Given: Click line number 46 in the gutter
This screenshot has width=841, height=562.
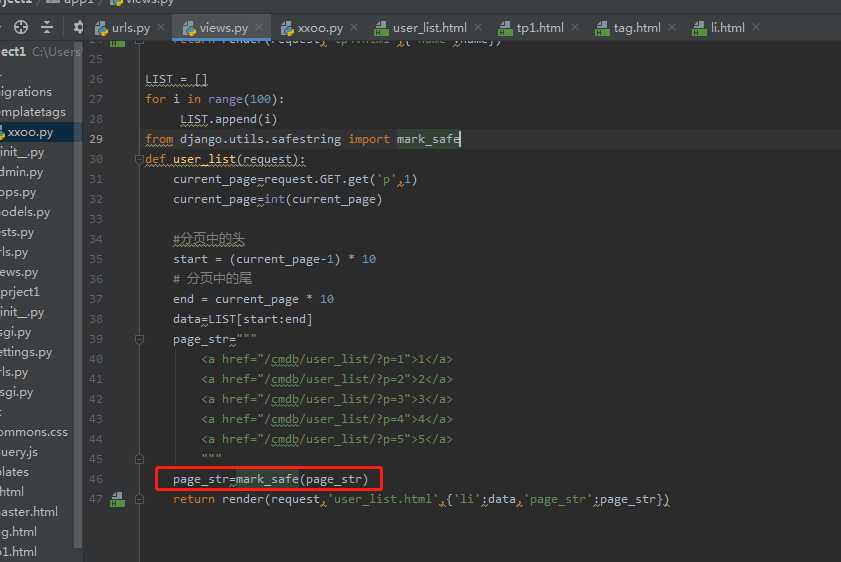Looking at the screenshot, I should coord(95,479).
